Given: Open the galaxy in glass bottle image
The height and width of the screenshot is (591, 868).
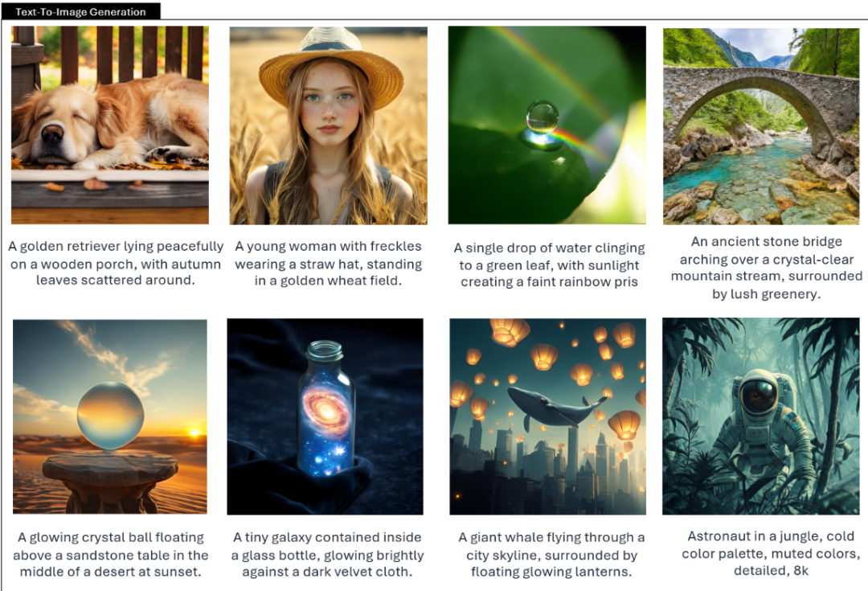Looking at the screenshot, I should [325, 417].
